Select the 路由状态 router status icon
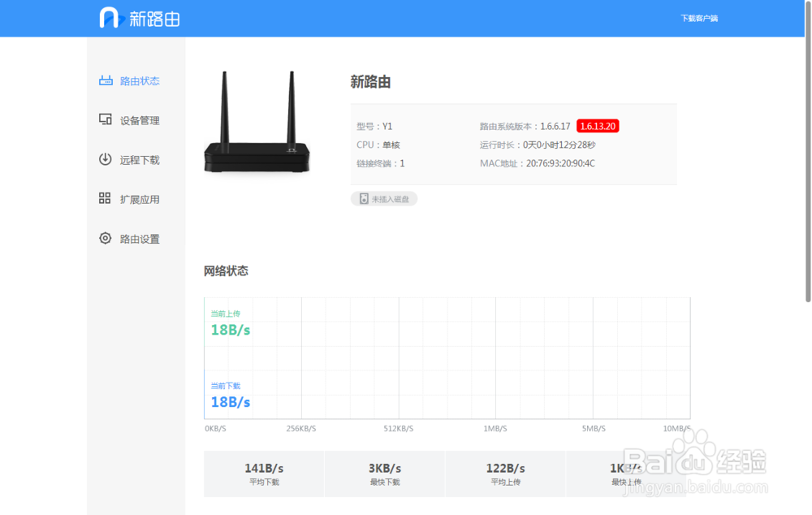The image size is (812, 515). [106, 80]
